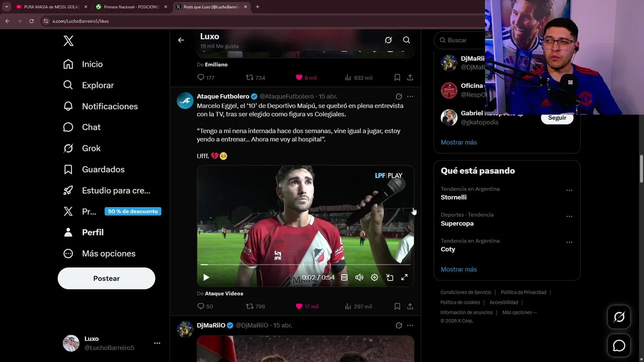The height and width of the screenshot is (362, 644).
Task: Open Ataque Videos source link
Action: (224, 294)
